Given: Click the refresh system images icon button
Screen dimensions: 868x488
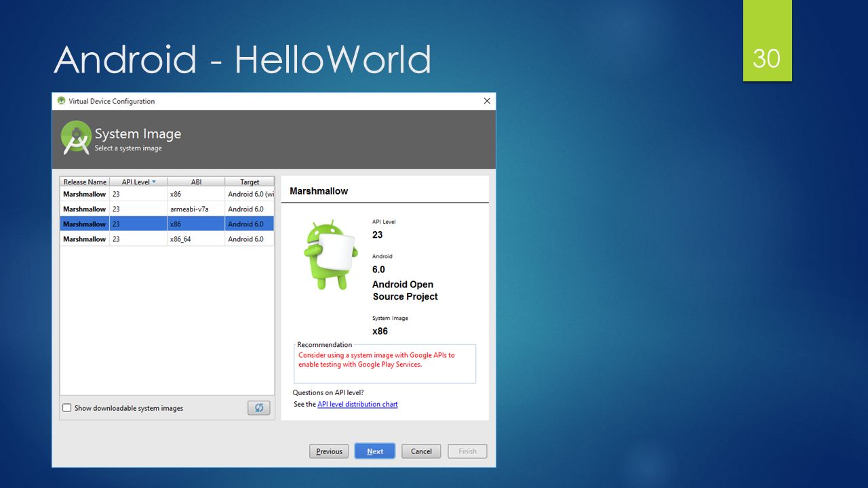Looking at the screenshot, I should point(258,408).
